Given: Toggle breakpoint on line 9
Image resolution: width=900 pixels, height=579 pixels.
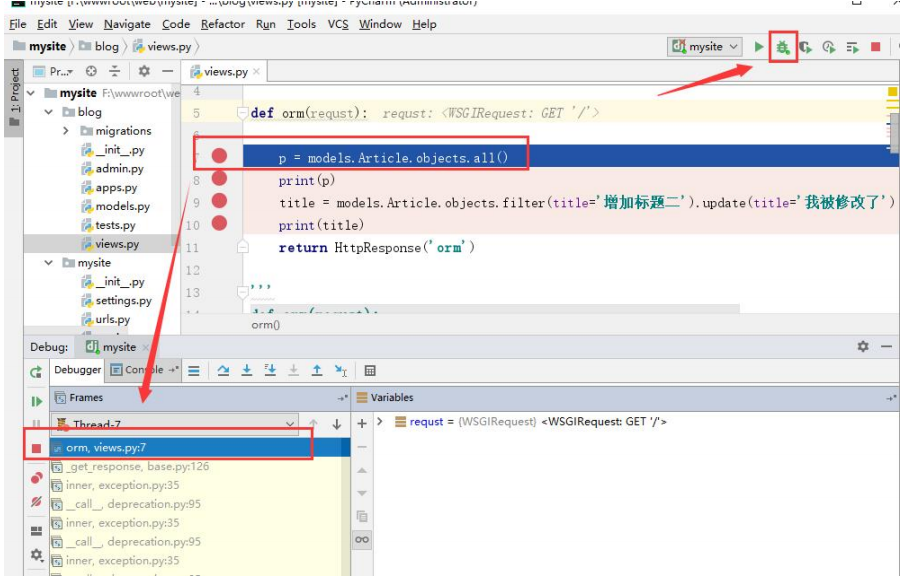Looking at the screenshot, I should [x=219, y=201].
